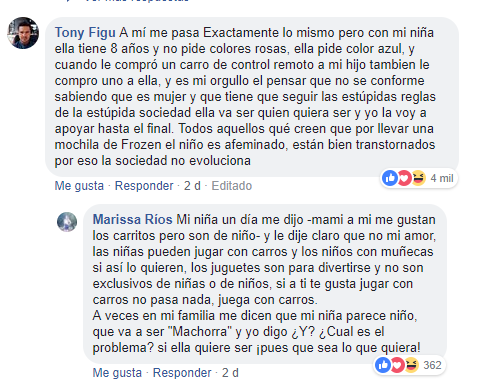The width and height of the screenshot is (489, 389).
Task: Open Marissa Ríos's profile avatar
Action: coord(67,222)
